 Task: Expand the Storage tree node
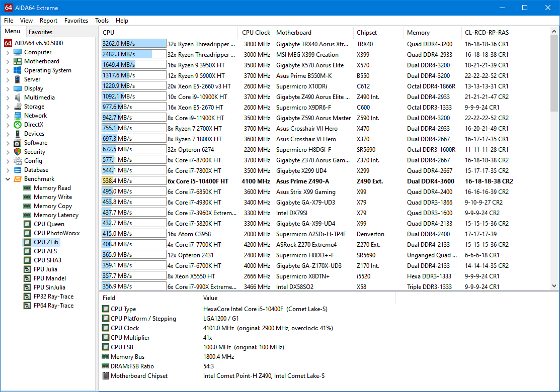(8, 107)
